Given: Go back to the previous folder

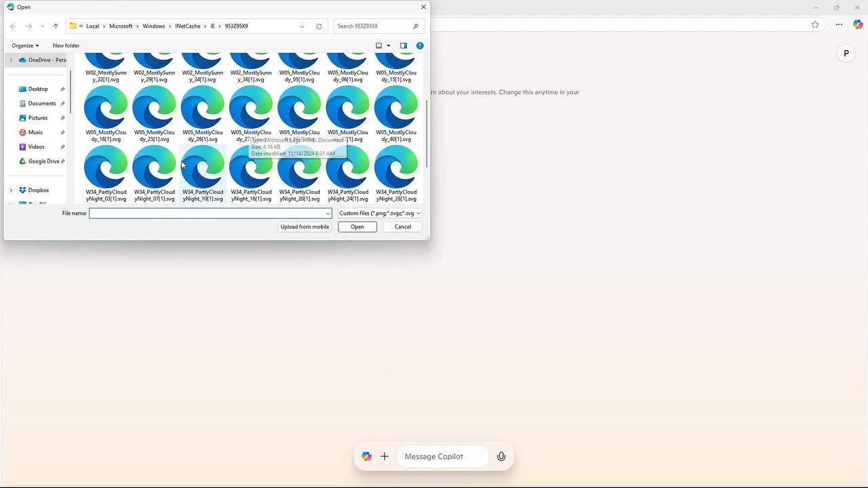Looking at the screenshot, I should click(13, 26).
